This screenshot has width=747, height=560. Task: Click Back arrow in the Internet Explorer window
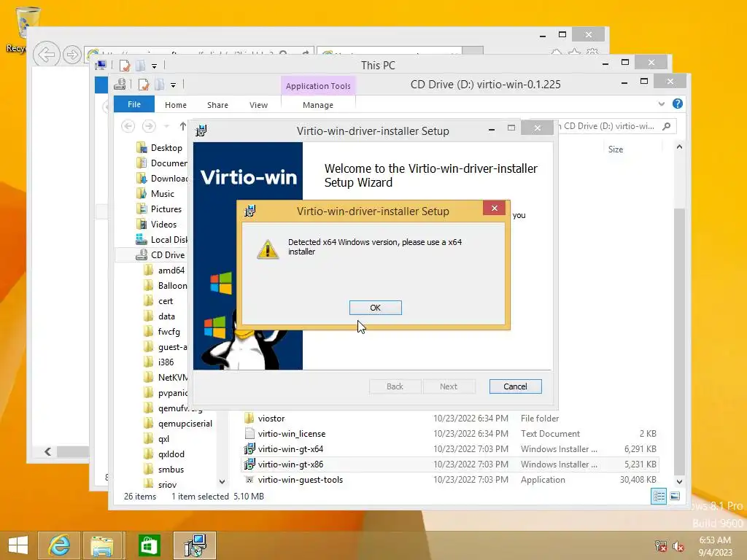click(x=46, y=55)
